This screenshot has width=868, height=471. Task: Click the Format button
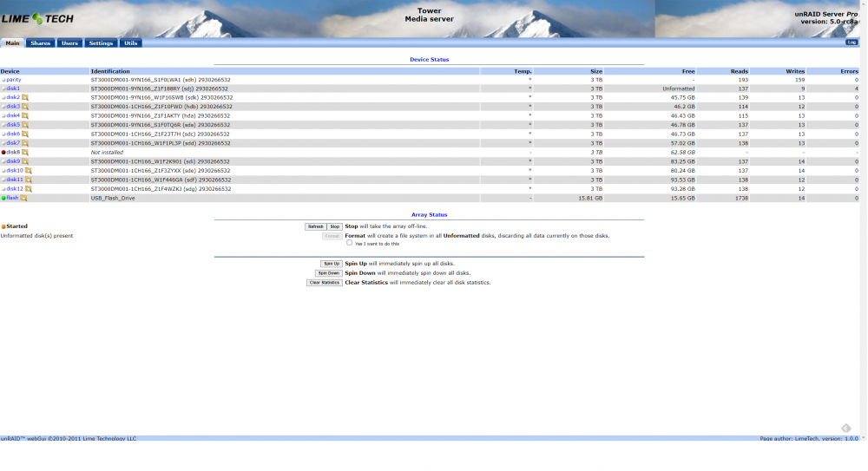coord(332,236)
